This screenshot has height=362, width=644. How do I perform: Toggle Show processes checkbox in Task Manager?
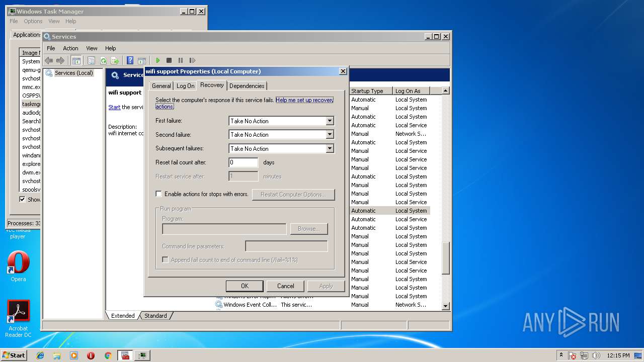(x=22, y=199)
